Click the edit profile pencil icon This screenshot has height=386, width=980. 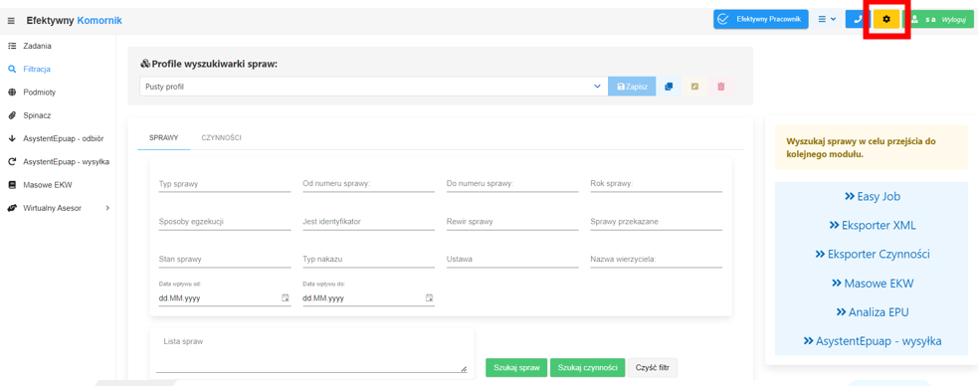tap(695, 87)
